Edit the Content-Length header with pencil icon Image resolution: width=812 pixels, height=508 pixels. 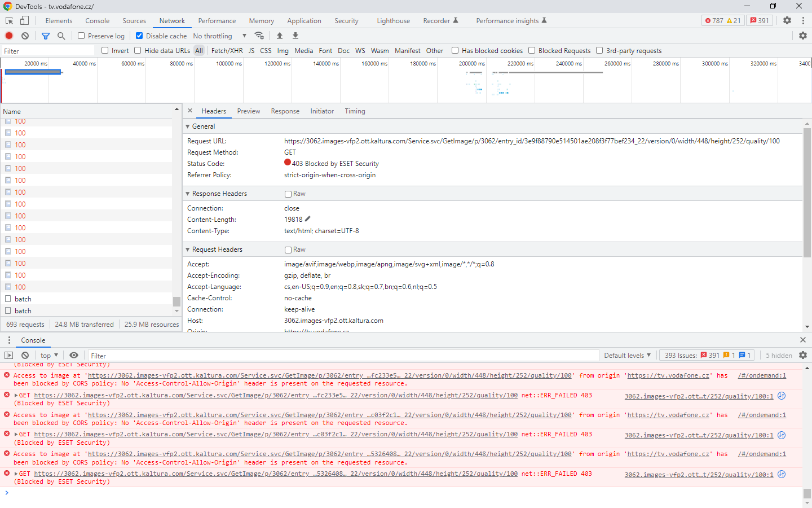pyautogui.click(x=308, y=219)
